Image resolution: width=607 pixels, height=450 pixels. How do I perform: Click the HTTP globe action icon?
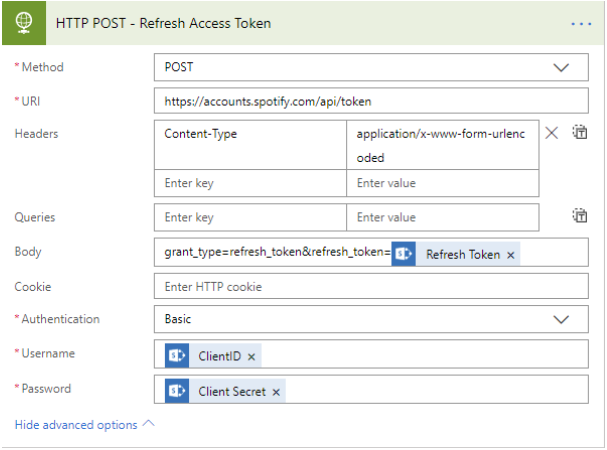pyautogui.click(x=24, y=23)
